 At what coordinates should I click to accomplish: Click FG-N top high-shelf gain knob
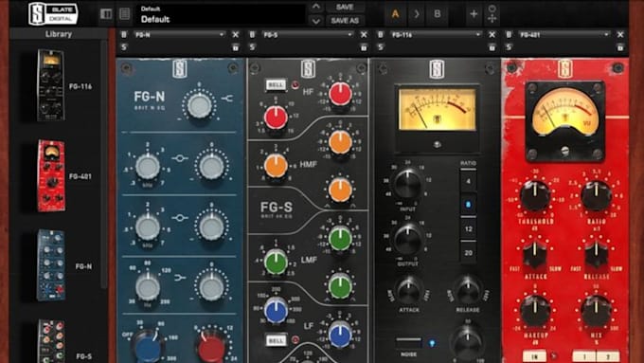tap(199, 105)
